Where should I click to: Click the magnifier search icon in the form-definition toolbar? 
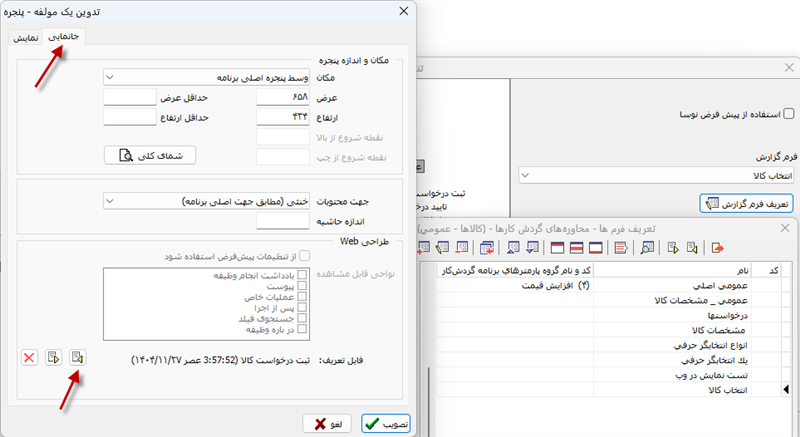point(647,247)
